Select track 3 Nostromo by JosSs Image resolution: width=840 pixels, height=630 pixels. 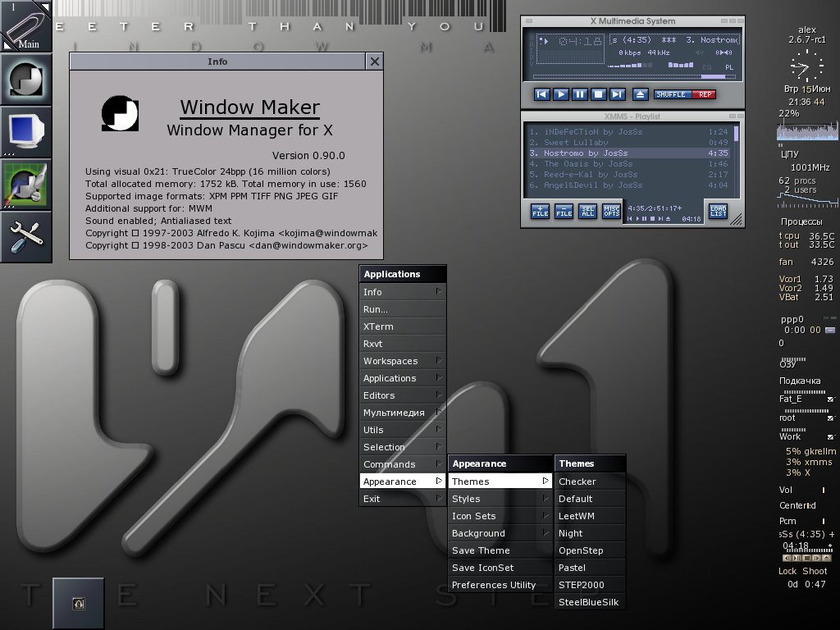tap(628, 153)
